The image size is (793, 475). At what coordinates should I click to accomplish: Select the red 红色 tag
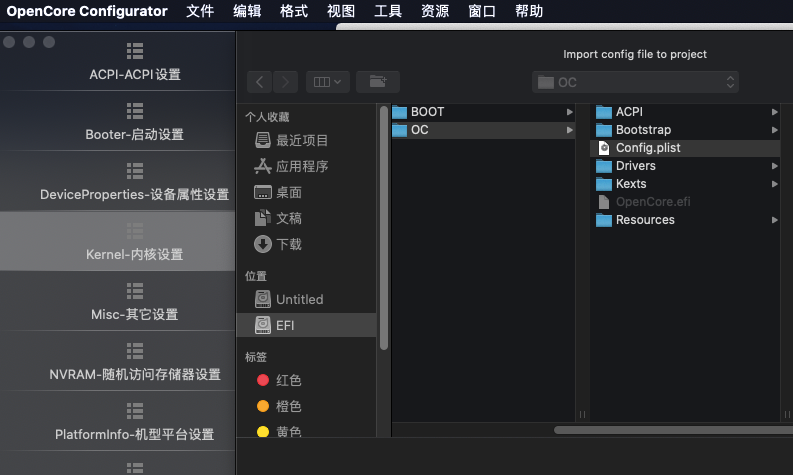click(288, 381)
